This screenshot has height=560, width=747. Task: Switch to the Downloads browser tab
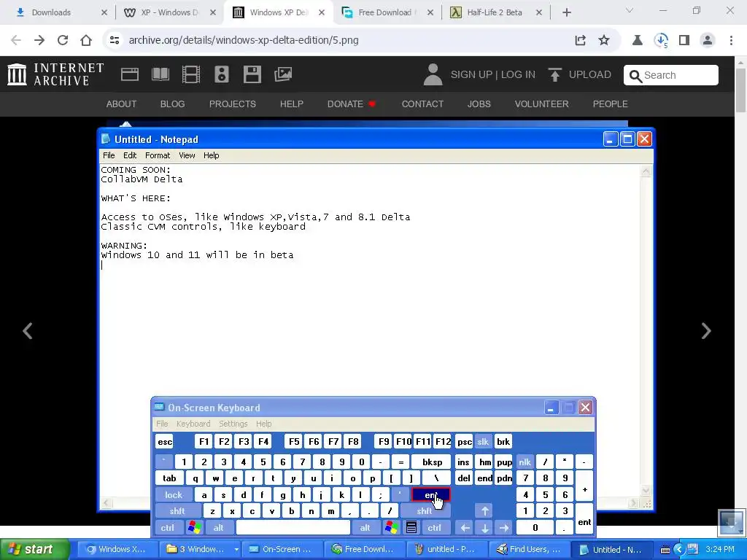[62, 12]
